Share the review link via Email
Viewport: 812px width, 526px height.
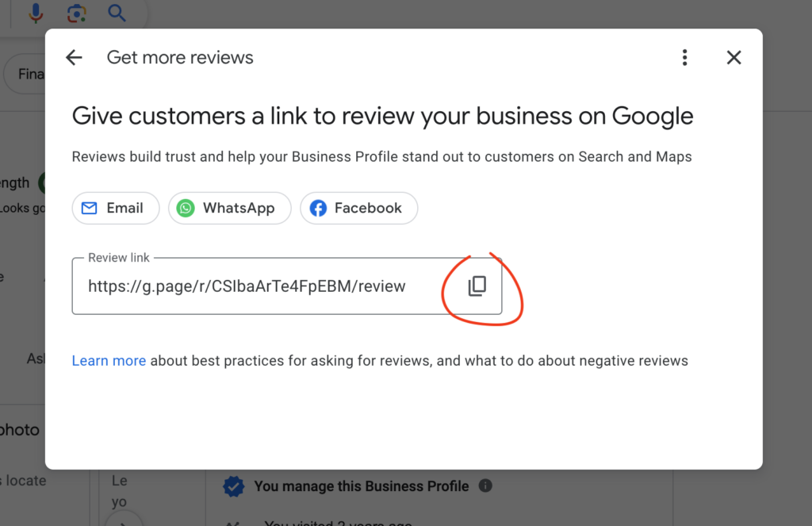116,208
